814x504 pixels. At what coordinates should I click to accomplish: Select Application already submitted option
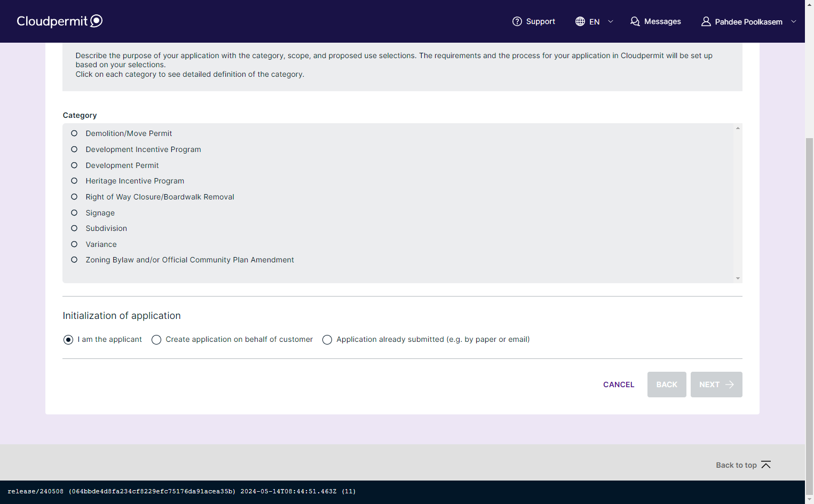[327, 340]
